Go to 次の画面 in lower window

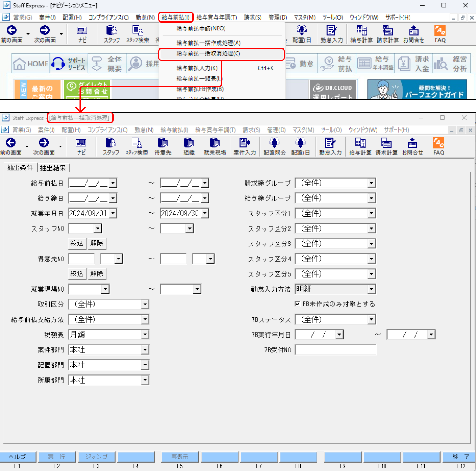tap(44, 146)
